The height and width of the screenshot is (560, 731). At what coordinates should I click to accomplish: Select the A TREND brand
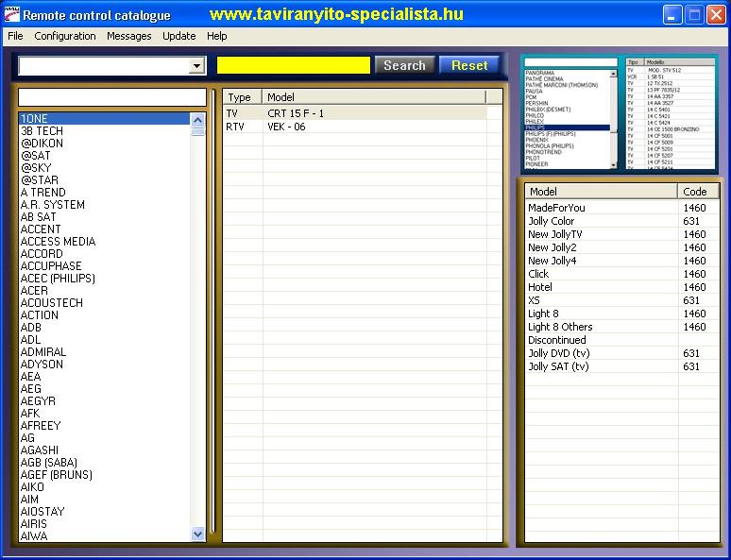(x=105, y=192)
